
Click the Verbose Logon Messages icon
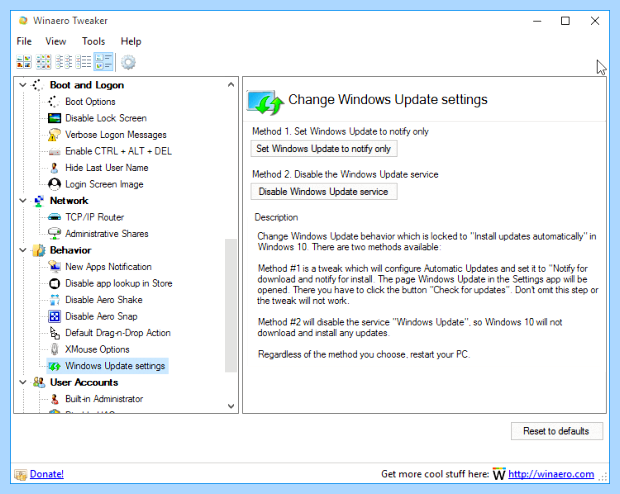click(54, 134)
